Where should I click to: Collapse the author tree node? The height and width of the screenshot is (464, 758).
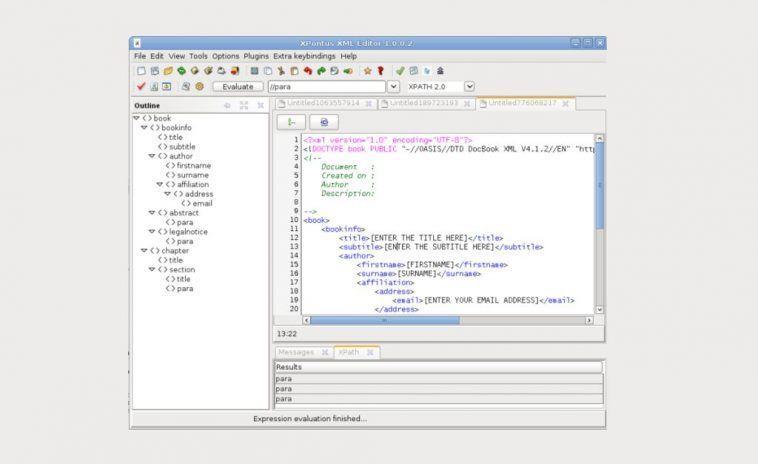152,156
